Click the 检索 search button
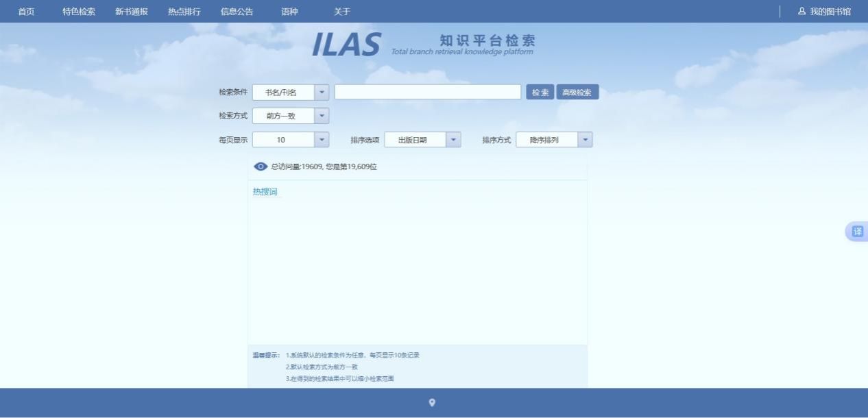 [540, 93]
